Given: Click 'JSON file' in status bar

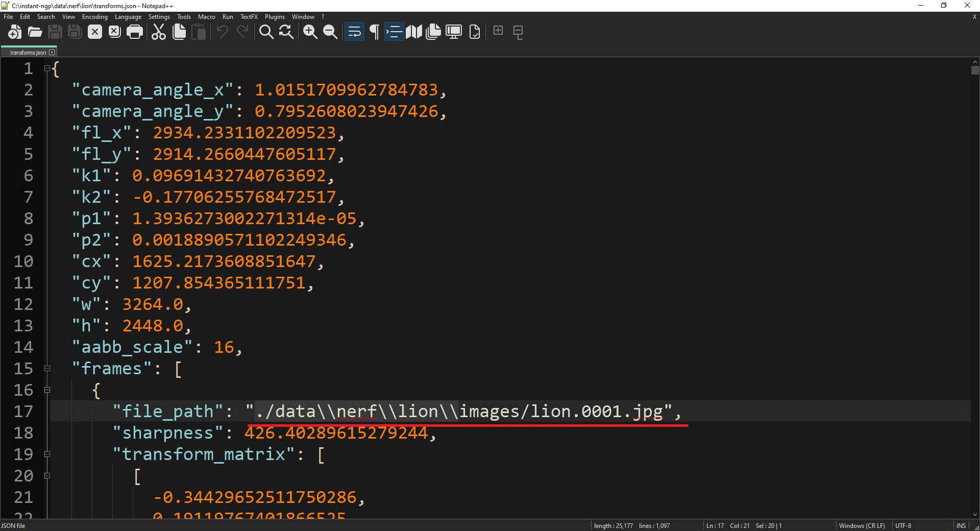Looking at the screenshot, I should tap(13, 526).
